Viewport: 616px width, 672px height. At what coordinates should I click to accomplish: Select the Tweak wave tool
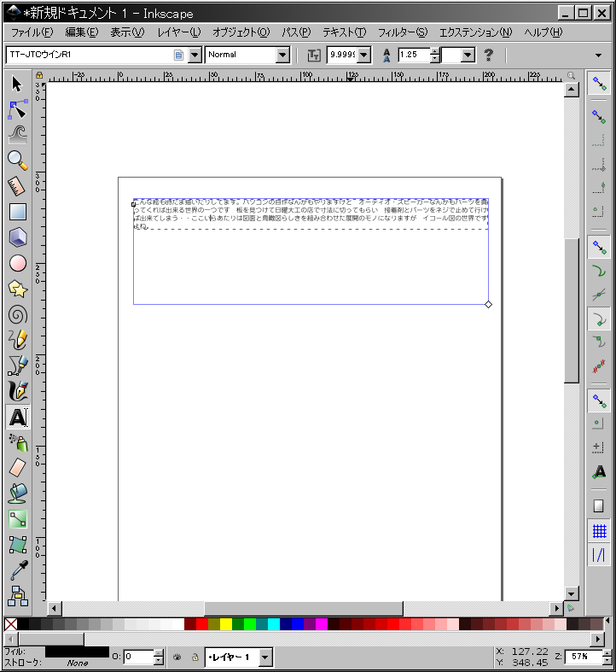click(x=17, y=135)
